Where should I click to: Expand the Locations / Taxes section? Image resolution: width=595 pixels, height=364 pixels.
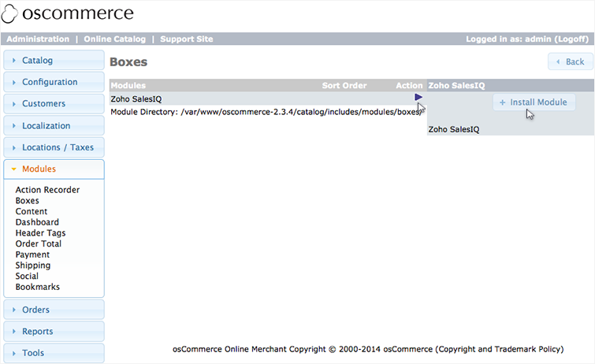pos(54,147)
